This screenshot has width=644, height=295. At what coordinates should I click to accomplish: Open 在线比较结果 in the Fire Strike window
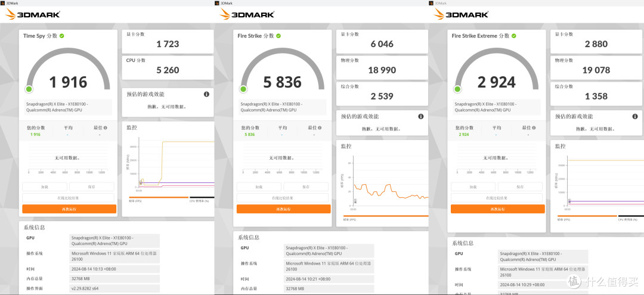tap(283, 198)
